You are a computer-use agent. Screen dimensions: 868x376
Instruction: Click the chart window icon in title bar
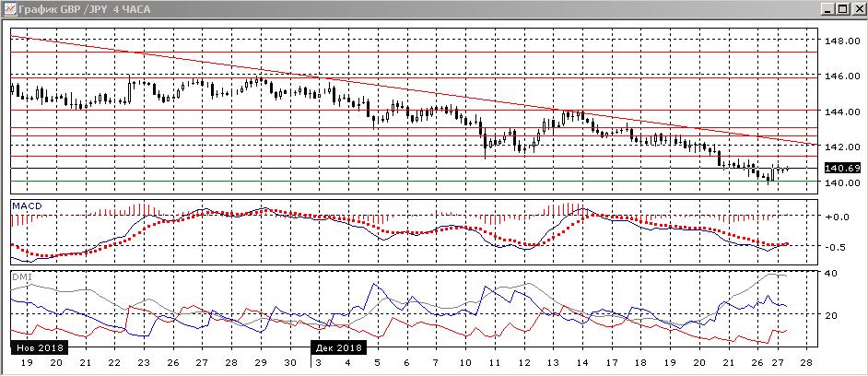click(x=8, y=9)
